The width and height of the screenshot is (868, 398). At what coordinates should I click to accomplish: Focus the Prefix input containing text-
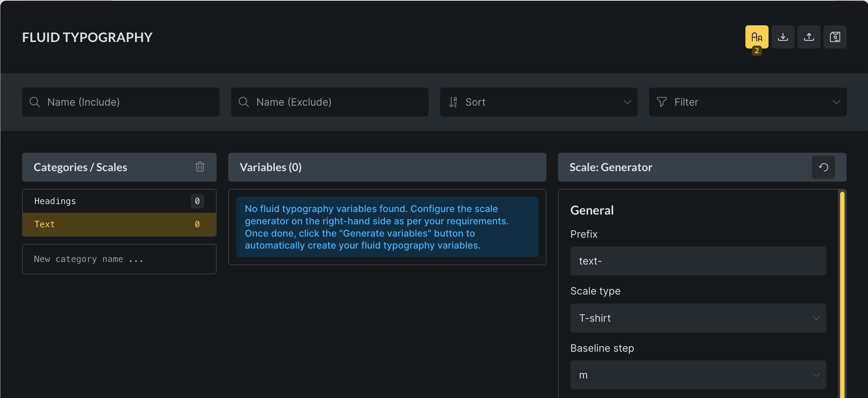pos(698,261)
